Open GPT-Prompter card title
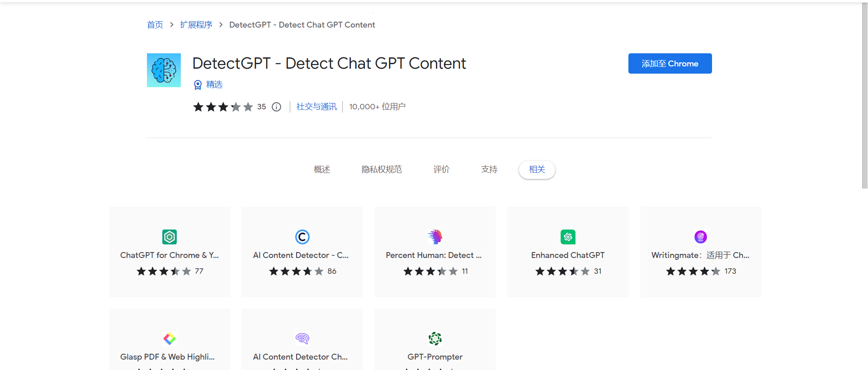868x370 pixels. [435, 357]
